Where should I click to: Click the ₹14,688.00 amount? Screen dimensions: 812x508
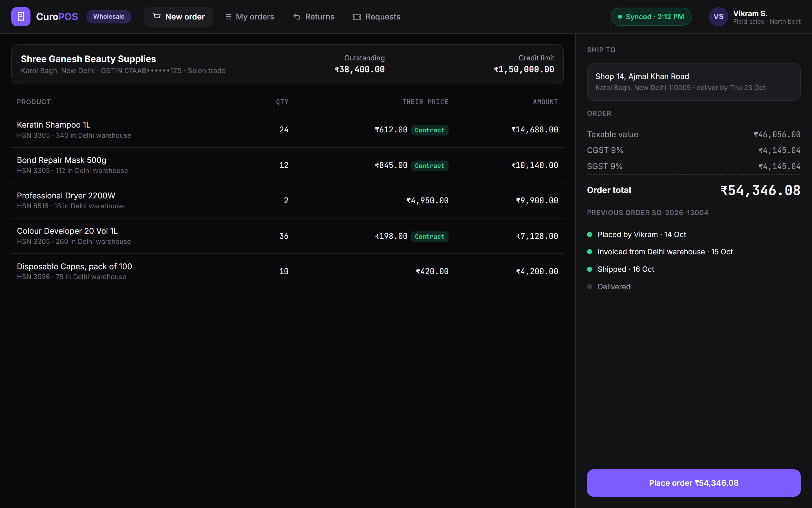(535, 130)
